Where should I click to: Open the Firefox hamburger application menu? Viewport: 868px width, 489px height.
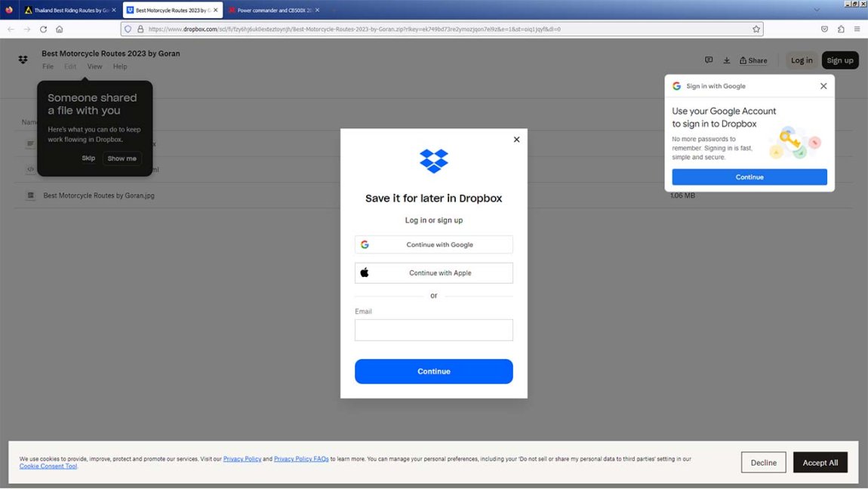click(857, 29)
